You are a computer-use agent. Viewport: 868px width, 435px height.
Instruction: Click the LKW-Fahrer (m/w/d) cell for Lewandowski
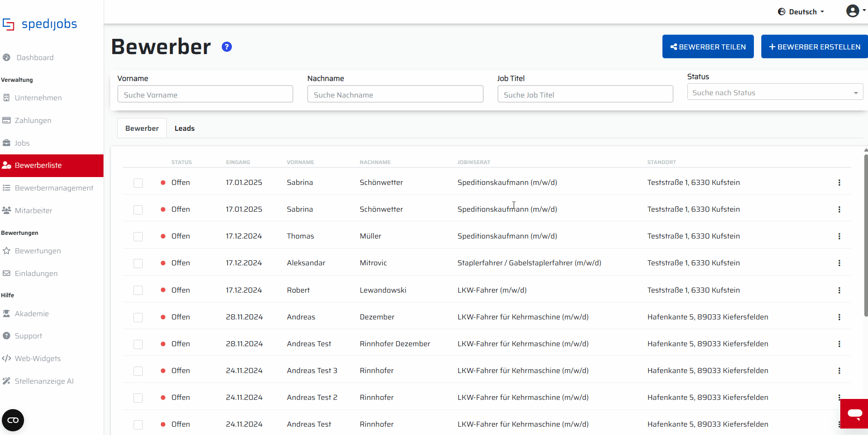point(492,290)
